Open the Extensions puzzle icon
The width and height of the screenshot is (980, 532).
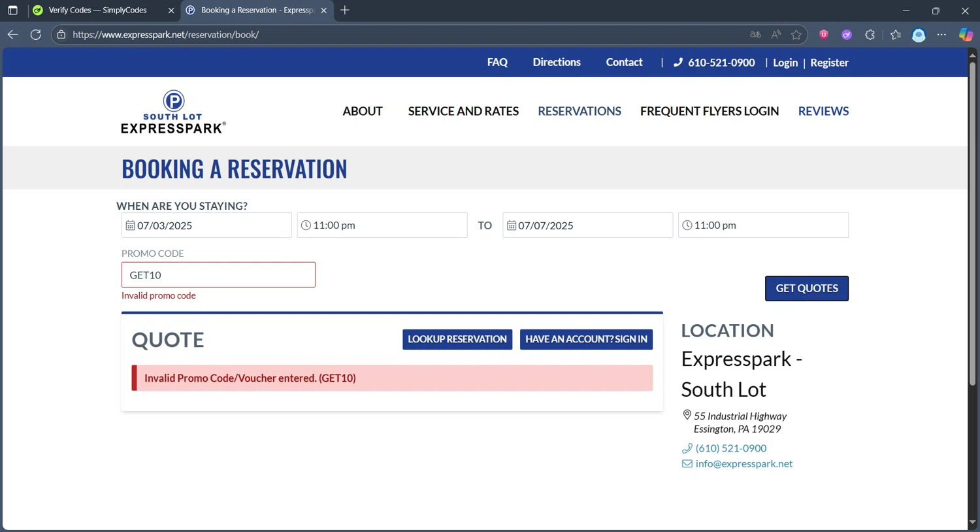[x=870, y=35]
